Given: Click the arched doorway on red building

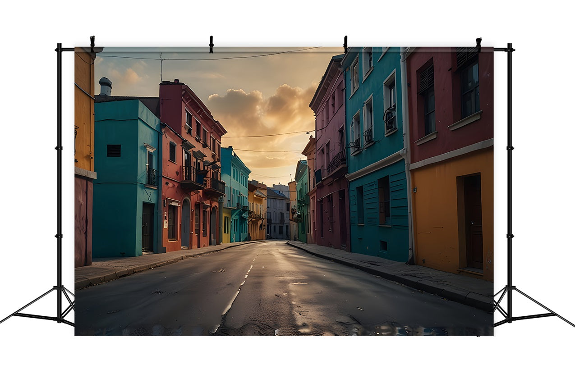Looking at the screenshot, I should [x=186, y=223].
